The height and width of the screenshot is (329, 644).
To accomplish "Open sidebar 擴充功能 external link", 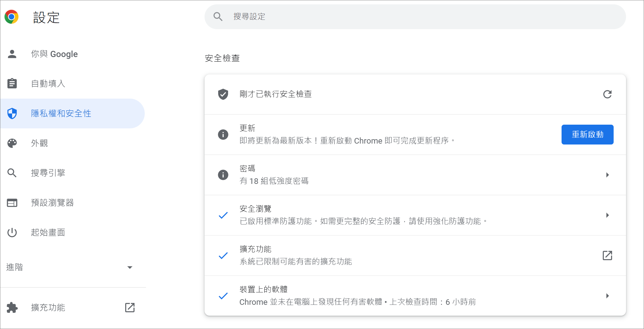I will [x=130, y=308].
